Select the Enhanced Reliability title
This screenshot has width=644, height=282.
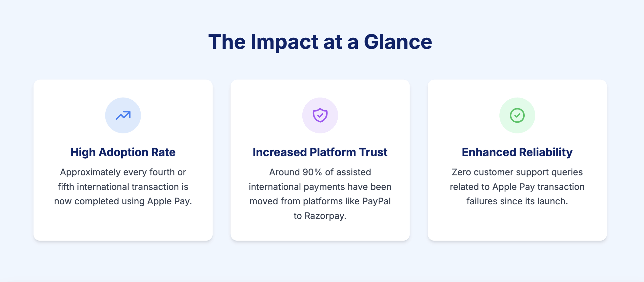tap(517, 152)
